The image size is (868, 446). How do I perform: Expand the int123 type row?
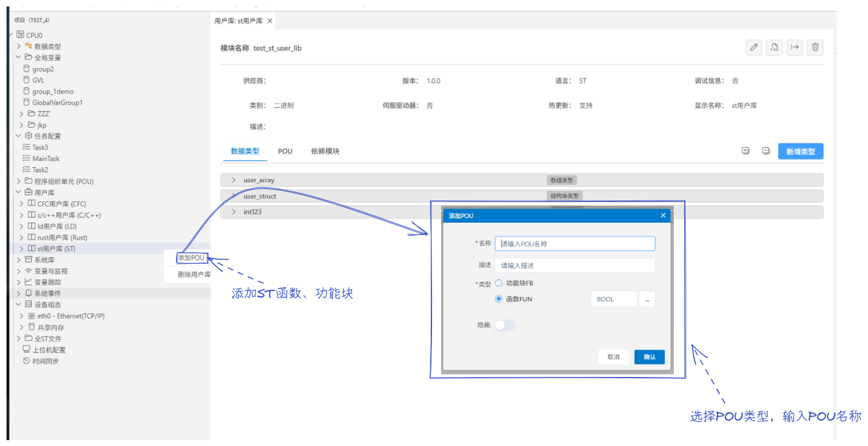click(x=233, y=212)
